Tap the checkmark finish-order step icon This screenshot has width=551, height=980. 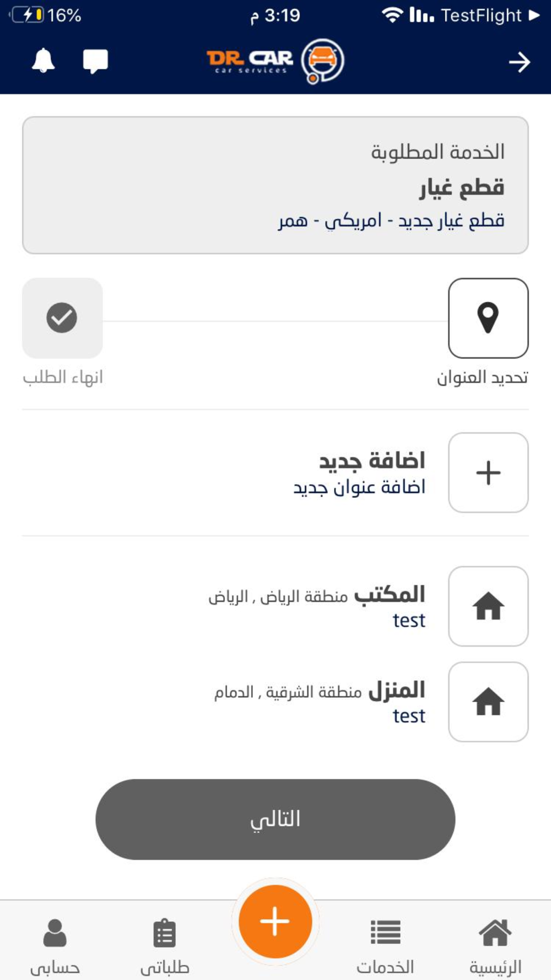[62, 318]
